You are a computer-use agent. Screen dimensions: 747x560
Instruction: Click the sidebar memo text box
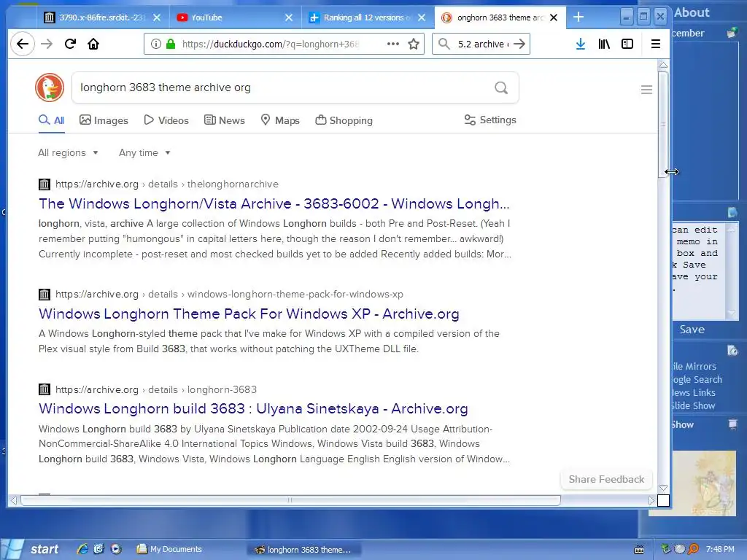pyautogui.click(x=698, y=271)
